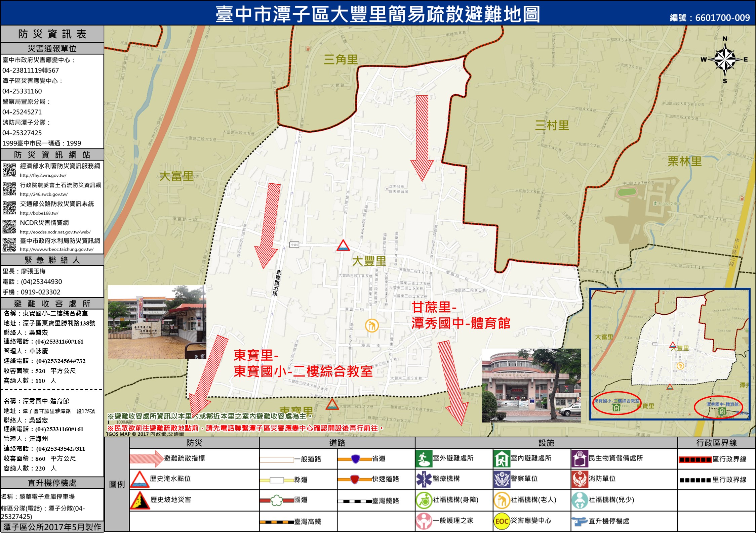The image size is (756, 533).
Task: Open the http://246.swcb.gov.tw/ link
Action: [44, 194]
